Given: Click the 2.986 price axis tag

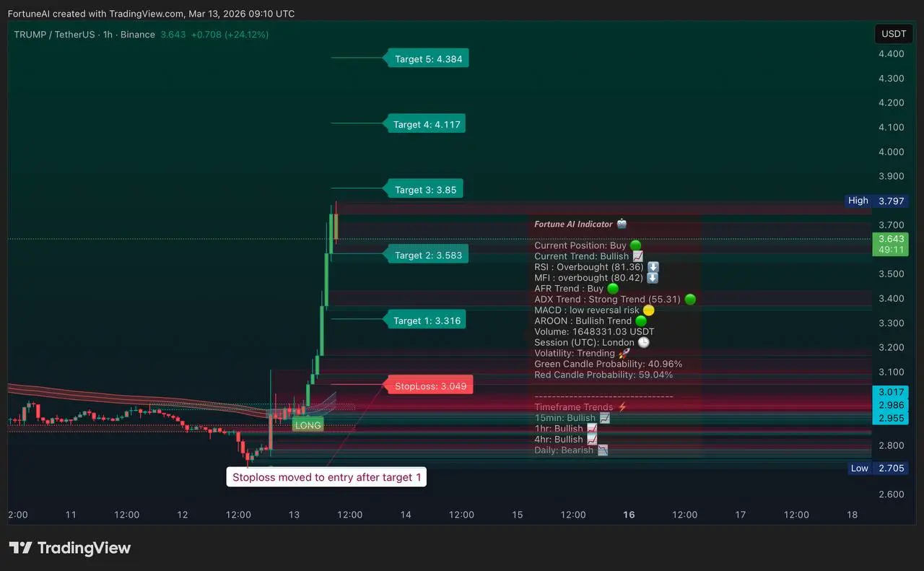Looking at the screenshot, I should point(890,405).
